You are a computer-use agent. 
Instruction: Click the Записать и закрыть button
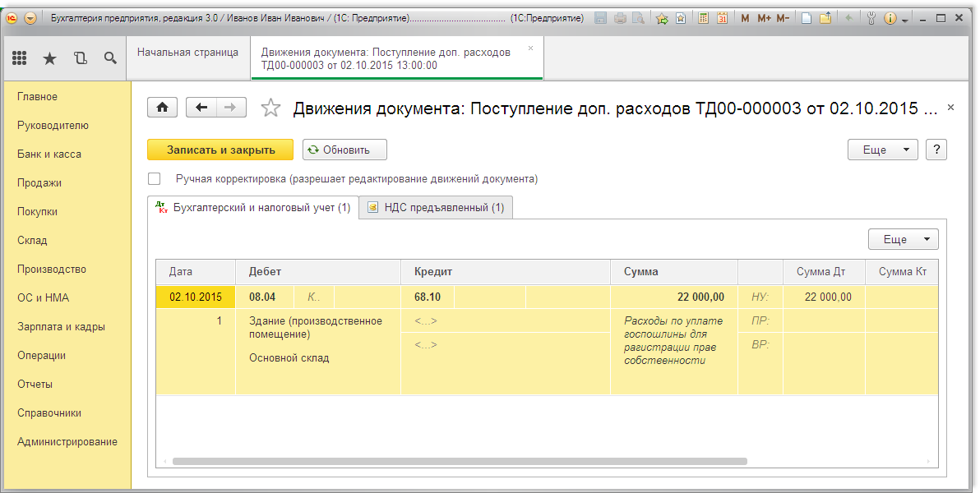220,150
